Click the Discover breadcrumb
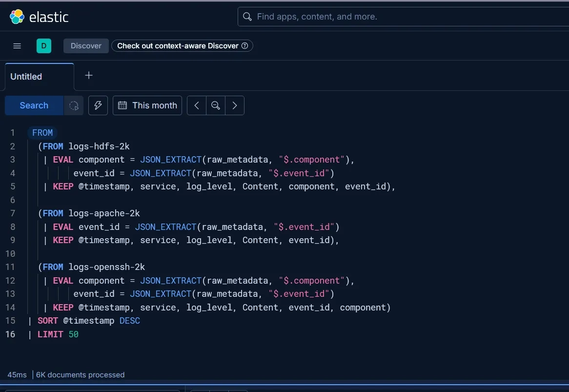 [86, 46]
